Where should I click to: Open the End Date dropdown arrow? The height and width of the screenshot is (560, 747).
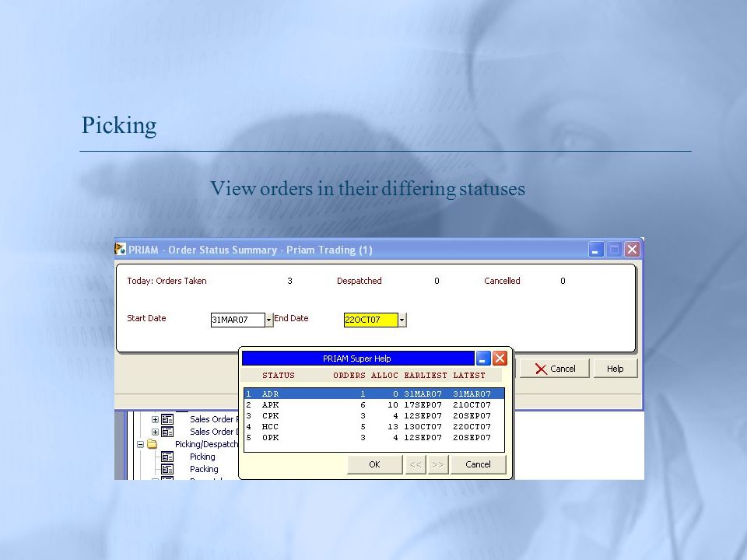[x=402, y=320]
